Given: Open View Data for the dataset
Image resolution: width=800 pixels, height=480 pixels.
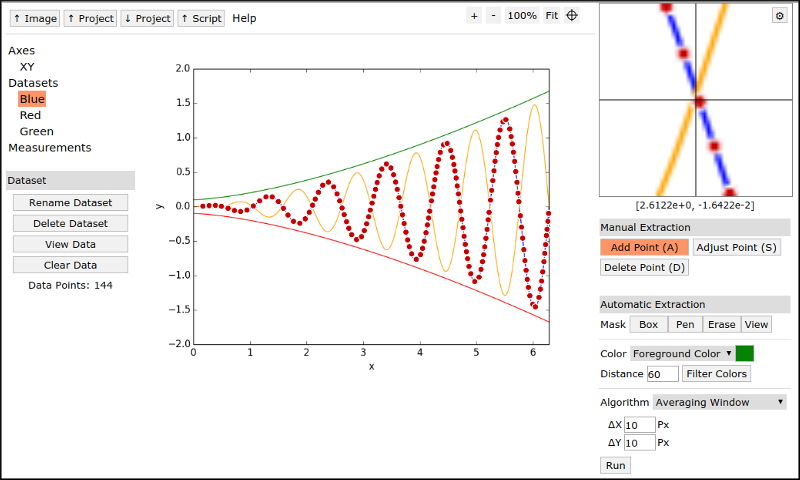Looking at the screenshot, I should click(70, 244).
